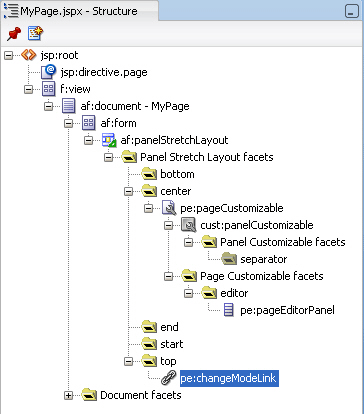The width and height of the screenshot is (364, 414).
Task: Select Panel Stretch Layout facets label
Action: click(207, 157)
